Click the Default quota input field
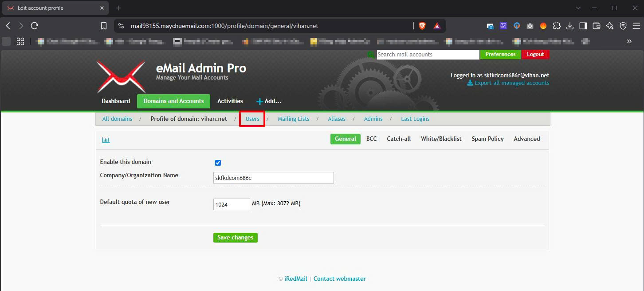The width and height of the screenshot is (644, 291). (x=232, y=204)
